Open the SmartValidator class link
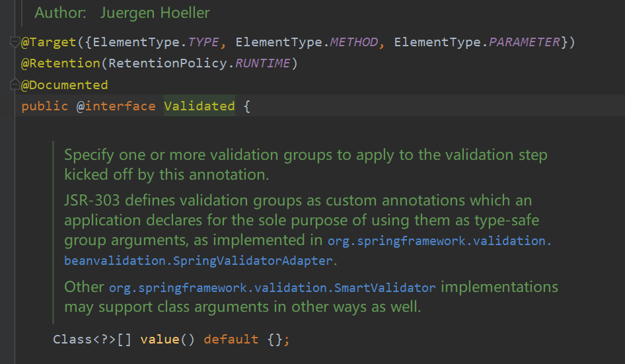This screenshot has width=625, height=364. pyautogui.click(x=272, y=287)
